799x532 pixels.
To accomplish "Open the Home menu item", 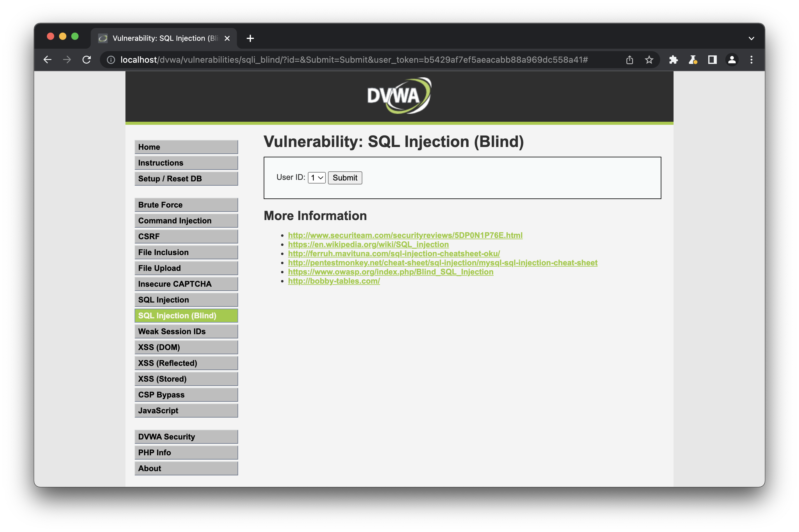I will [x=186, y=147].
